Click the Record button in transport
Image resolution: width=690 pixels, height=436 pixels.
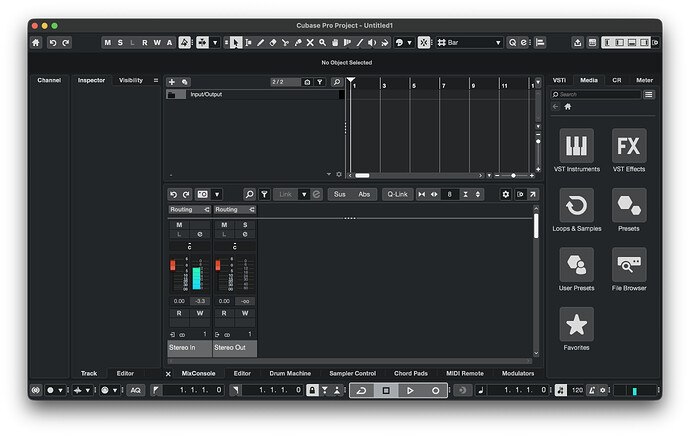click(435, 390)
